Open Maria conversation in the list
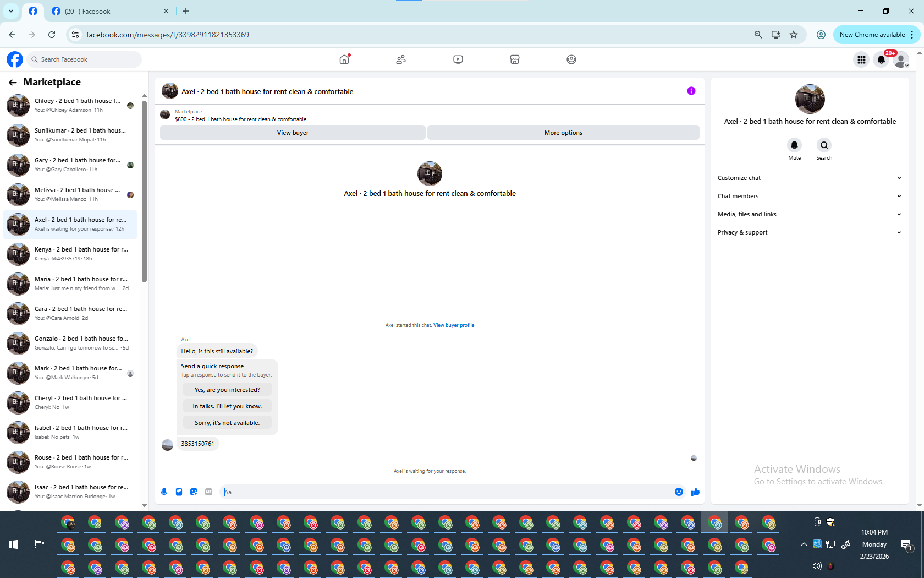The image size is (924, 578). point(70,283)
